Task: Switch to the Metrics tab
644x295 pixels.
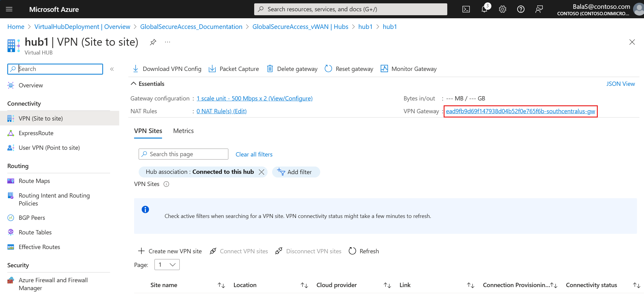Action: [183, 131]
